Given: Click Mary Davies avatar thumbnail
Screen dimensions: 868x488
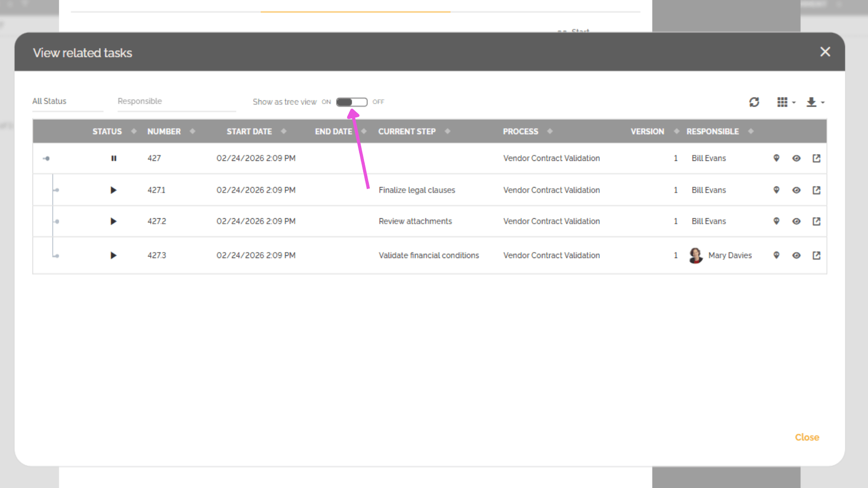Looking at the screenshot, I should [x=695, y=255].
